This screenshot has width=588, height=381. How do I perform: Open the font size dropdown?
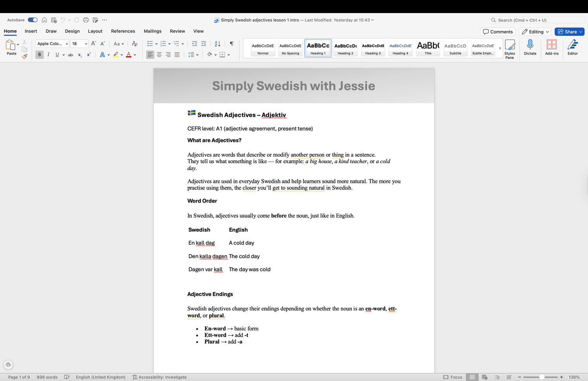pos(86,44)
